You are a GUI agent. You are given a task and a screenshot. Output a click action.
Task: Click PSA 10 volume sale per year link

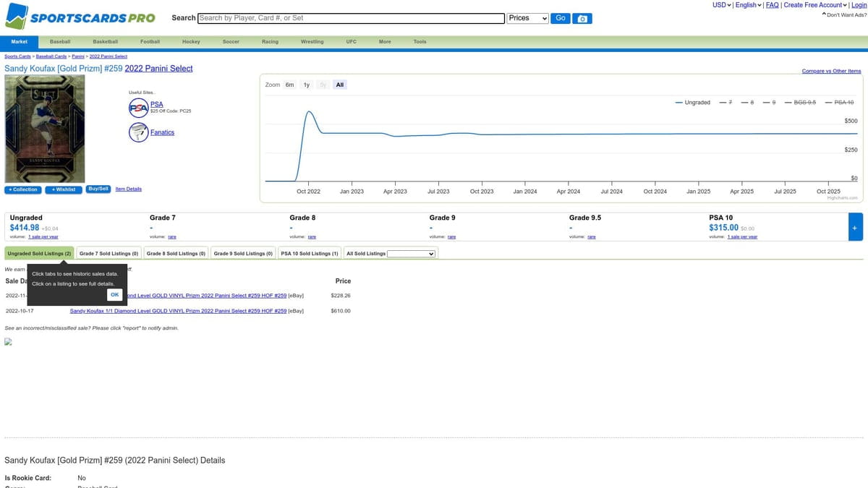[x=742, y=236]
